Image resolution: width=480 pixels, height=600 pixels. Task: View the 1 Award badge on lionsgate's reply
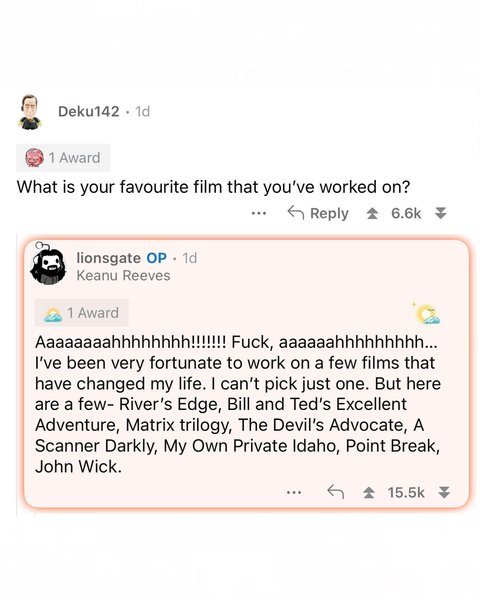pos(82,313)
